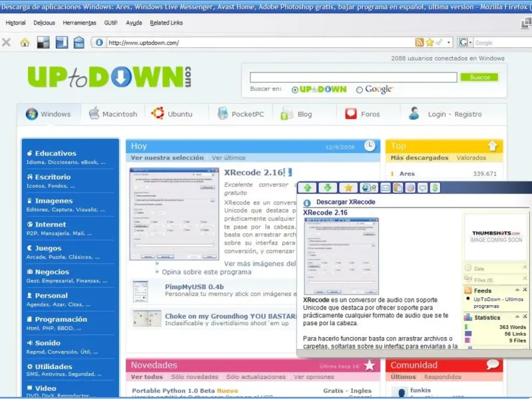Click the Home icon in browser toolbar
The image size is (532, 399).
[25, 43]
